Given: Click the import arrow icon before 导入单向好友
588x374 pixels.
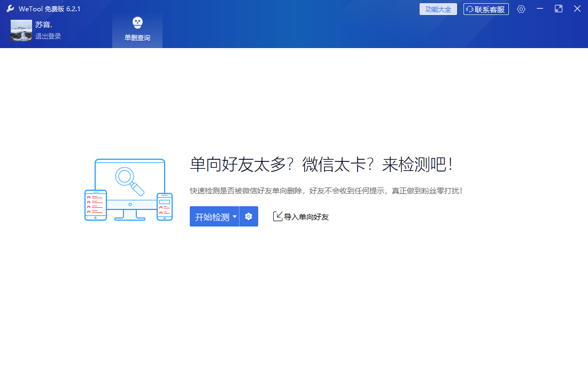Looking at the screenshot, I should 277,216.
